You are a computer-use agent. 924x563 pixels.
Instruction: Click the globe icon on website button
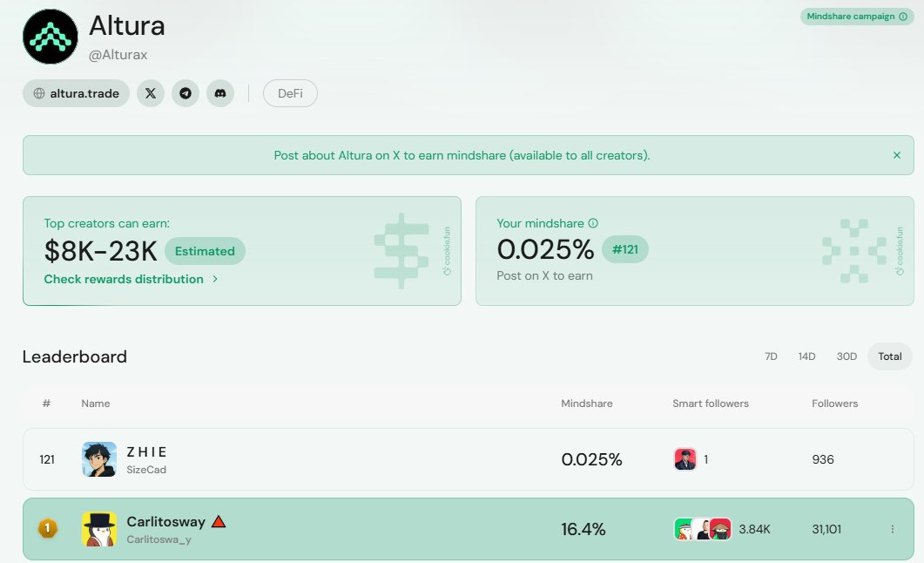coord(39,93)
